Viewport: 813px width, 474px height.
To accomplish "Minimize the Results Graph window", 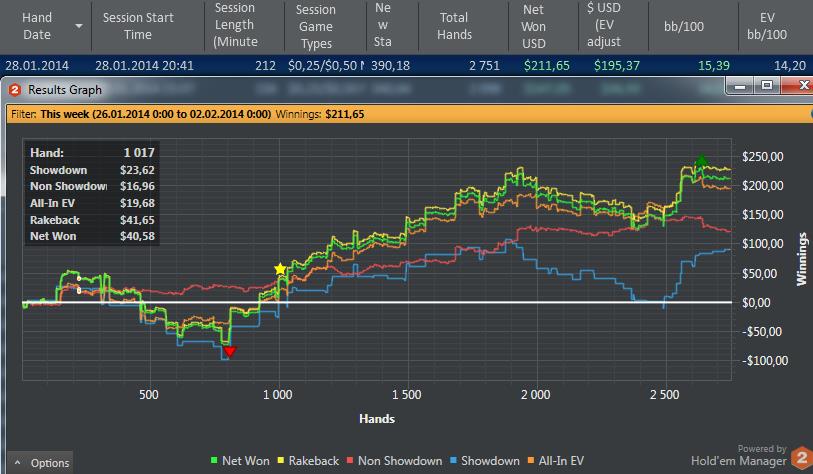I will (740, 86).
